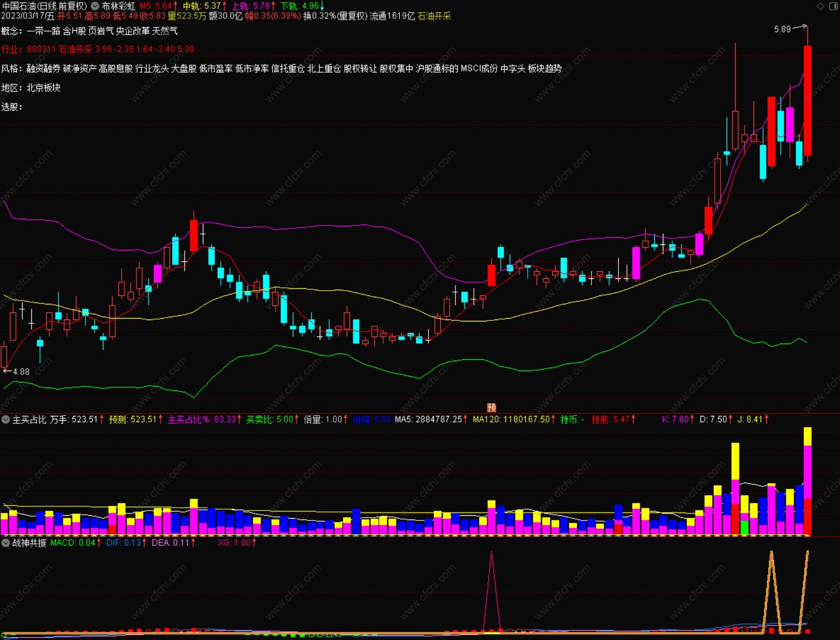
Task: Click the 开5.51 open price
Action: (70, 16)
